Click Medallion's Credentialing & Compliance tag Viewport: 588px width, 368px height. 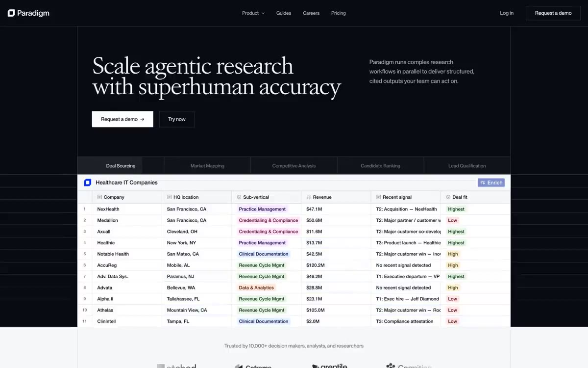click(269, 220)
